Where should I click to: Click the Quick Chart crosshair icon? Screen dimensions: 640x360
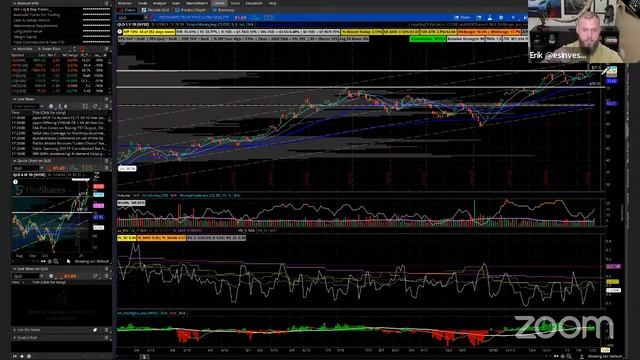tap(49, 261)
